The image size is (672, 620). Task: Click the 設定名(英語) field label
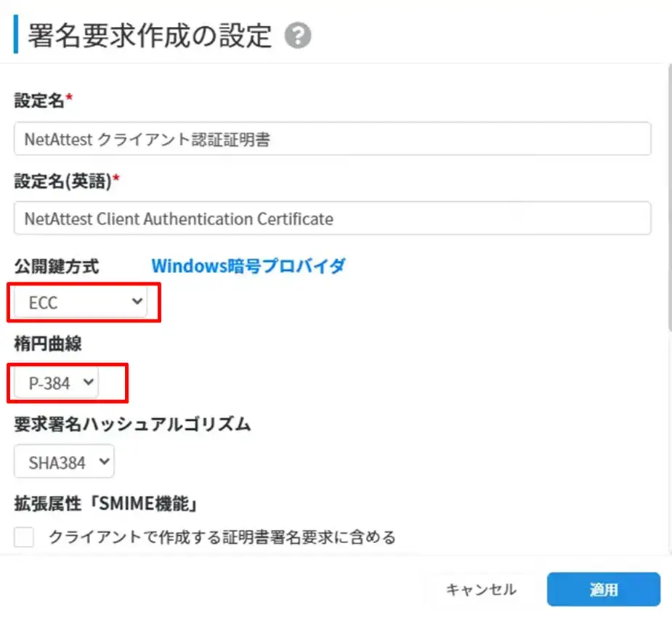(x=62, y=181)
